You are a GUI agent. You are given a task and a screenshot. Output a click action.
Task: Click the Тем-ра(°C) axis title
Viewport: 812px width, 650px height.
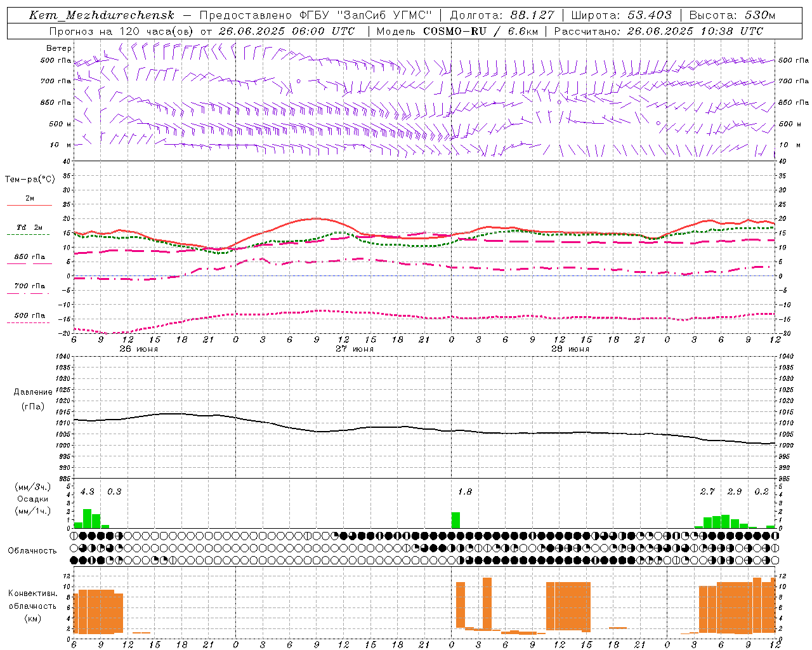coord(30,180)
